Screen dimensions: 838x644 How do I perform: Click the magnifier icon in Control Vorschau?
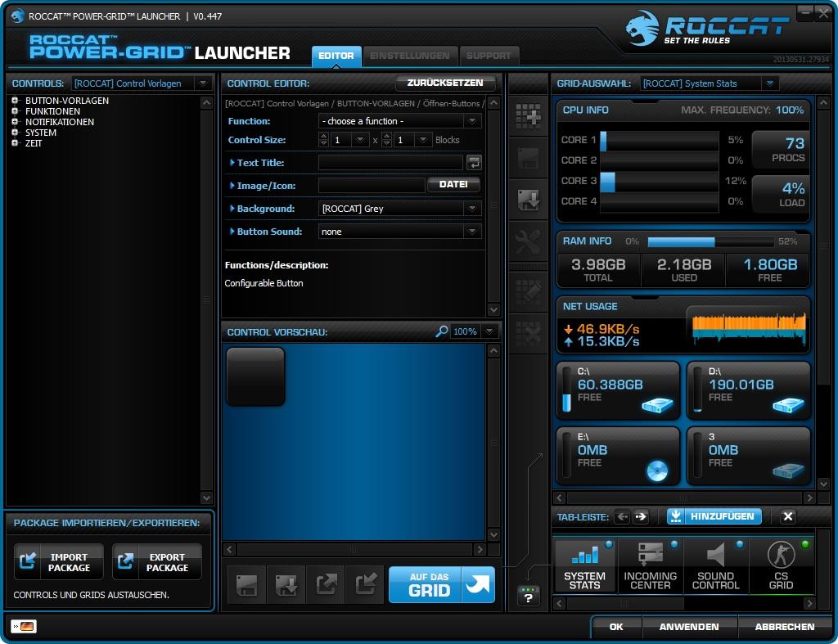[x=442, y=331]
